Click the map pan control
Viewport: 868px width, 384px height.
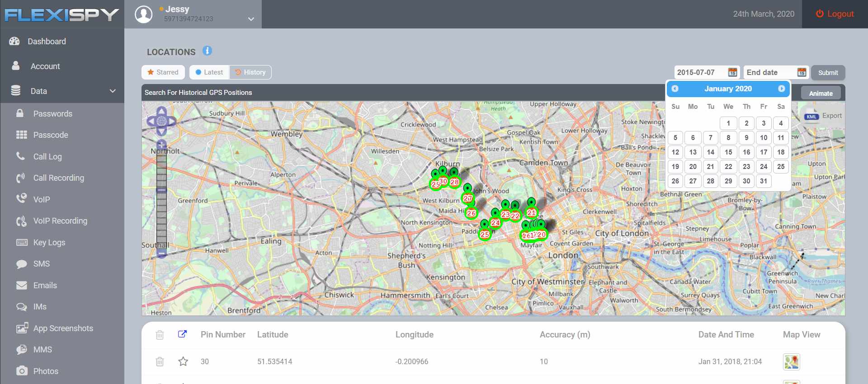click(x=161, y=121)
